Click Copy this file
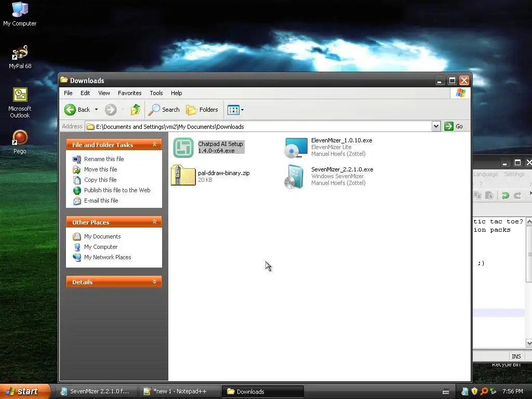The image size is (532, 399). click(x=100, y=180)
